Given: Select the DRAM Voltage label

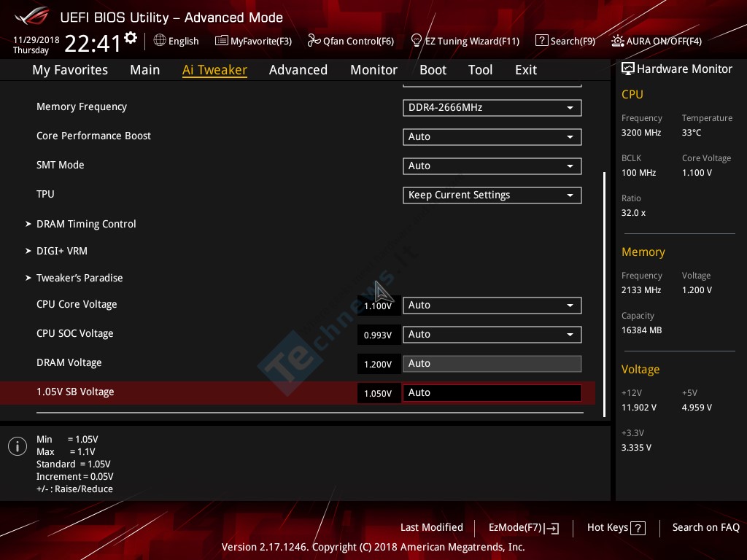Looking at the screenshot, I should tap(69, 363).
